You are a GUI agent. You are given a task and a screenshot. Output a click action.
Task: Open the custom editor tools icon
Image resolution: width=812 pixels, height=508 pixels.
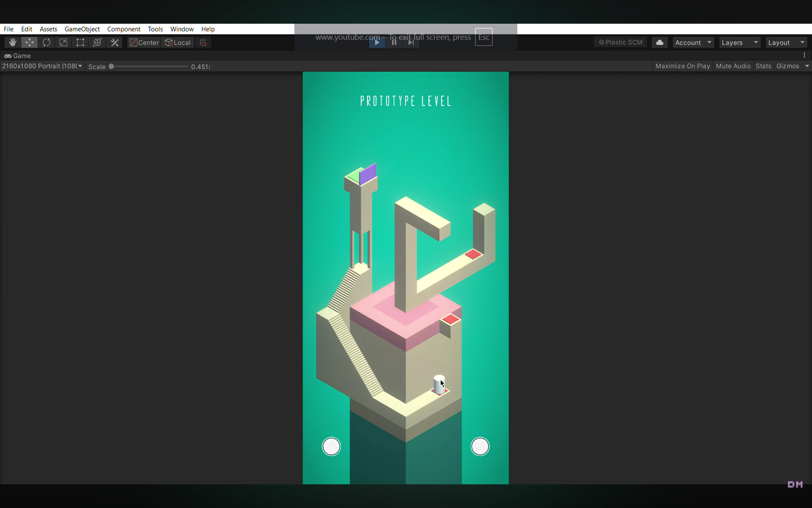pyautogui.click(x=114, y=42)
